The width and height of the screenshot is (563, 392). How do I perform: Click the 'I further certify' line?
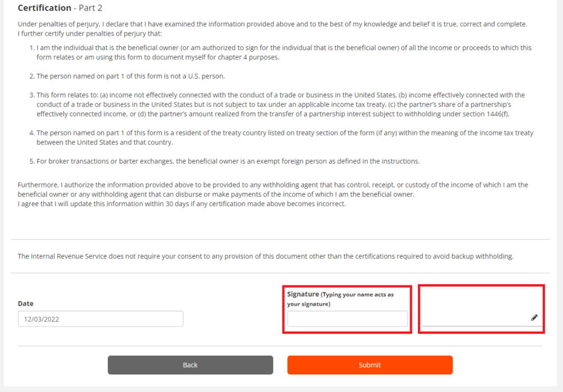coord(90,34)
